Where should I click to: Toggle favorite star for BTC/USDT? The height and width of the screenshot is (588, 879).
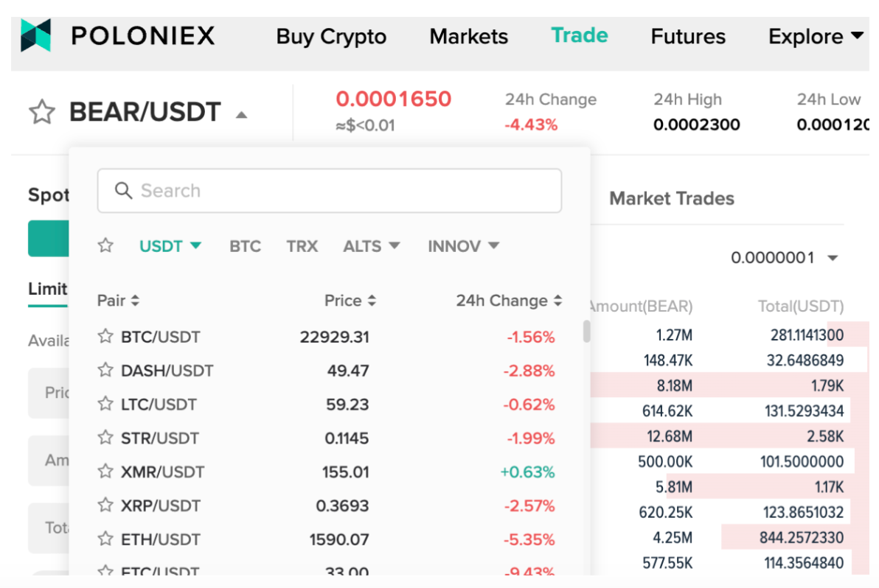[105, 336]
